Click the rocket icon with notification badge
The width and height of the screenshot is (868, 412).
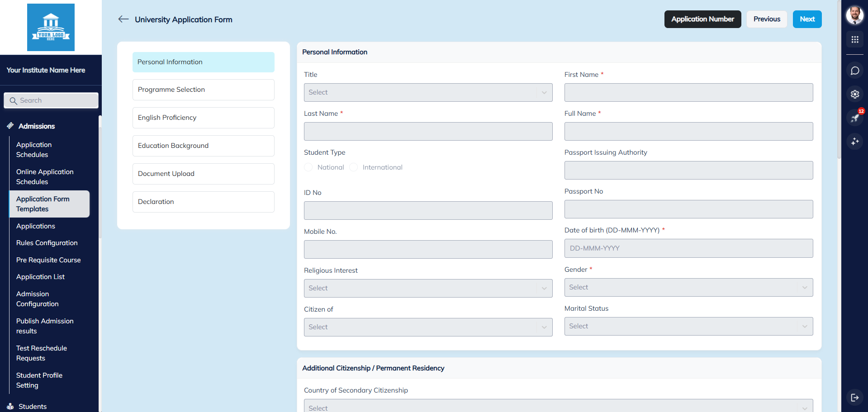point(855,118)
